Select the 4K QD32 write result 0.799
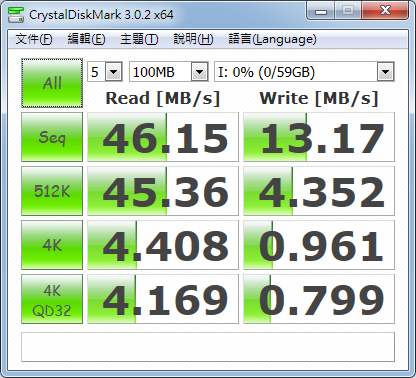The image size is (416, 378). tap(319, 299)
